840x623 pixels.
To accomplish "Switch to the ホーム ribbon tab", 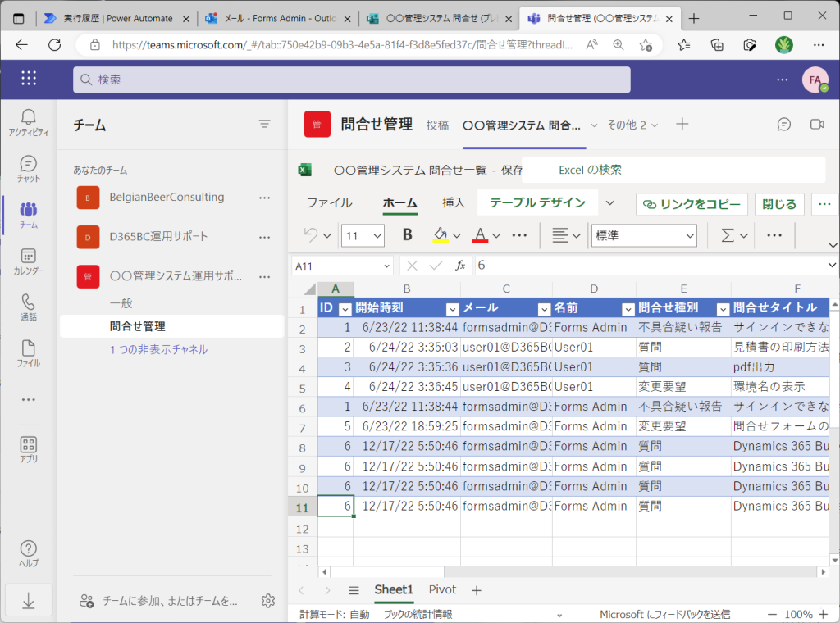I will (399, 202).
